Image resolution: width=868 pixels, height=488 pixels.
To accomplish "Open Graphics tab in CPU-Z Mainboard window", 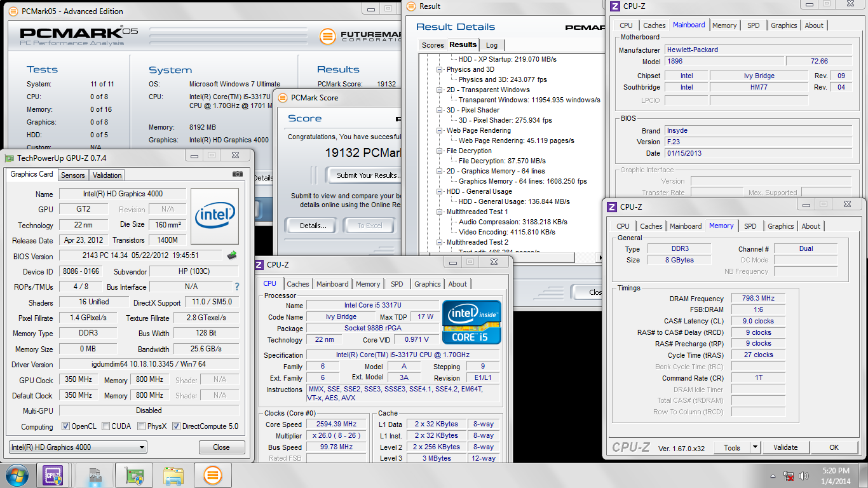I will pyautogui.click(x=784, y=25).
